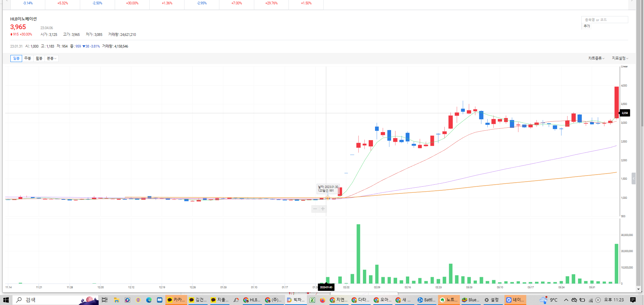This screenshot has width=644, height=305.
Task: Show hidden system tray icons
Action: pos(566,300)
